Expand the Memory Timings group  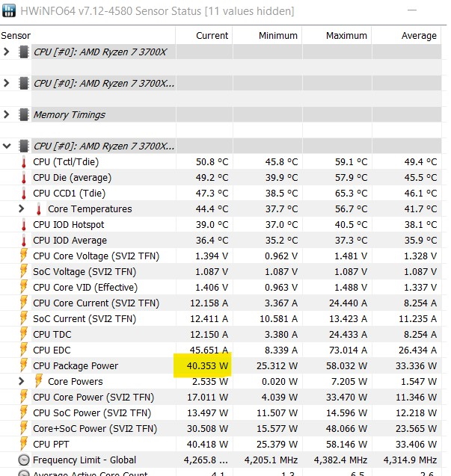click(6, 114)
